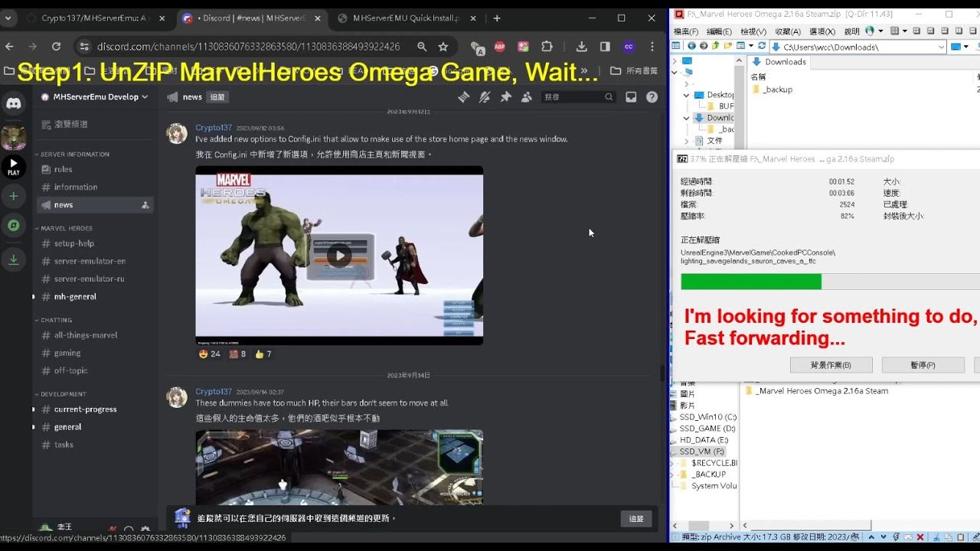Open Threads icon in Discord channel header
This screenshot has height=551, width=980.
coord(463,97)
